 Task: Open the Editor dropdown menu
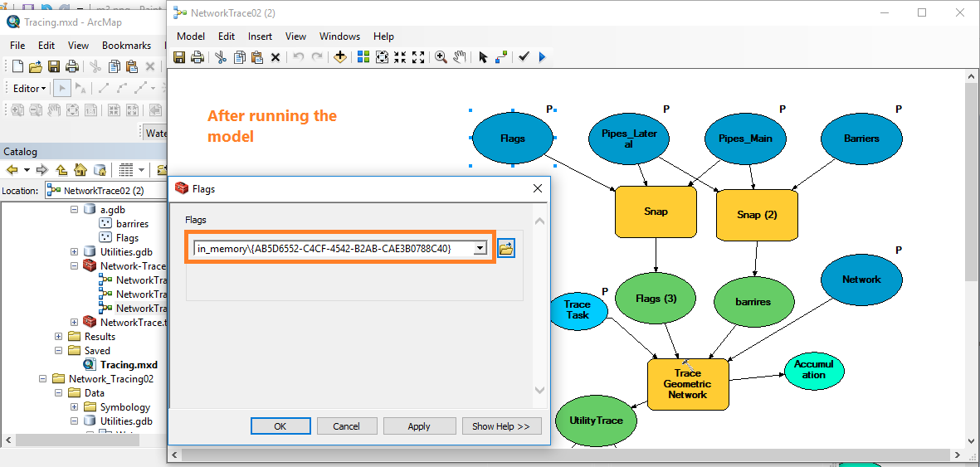point(29,88)
